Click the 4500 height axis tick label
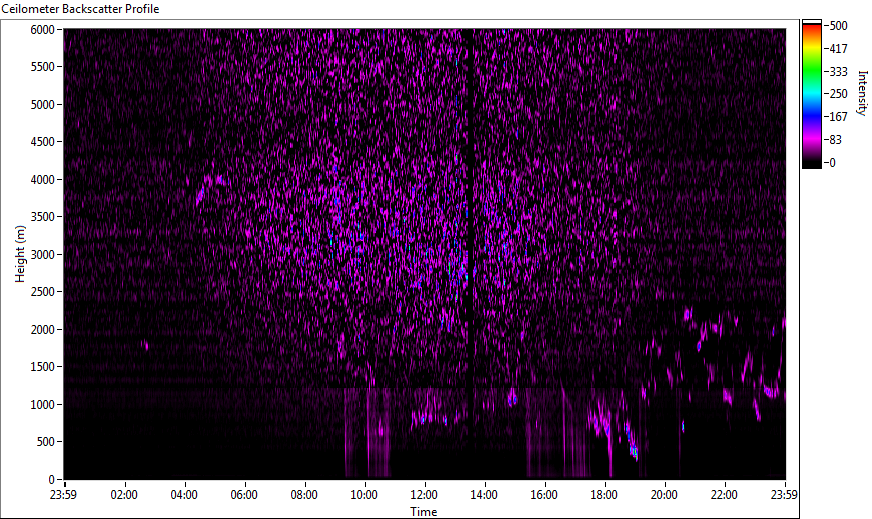 (x=42, y=142)
